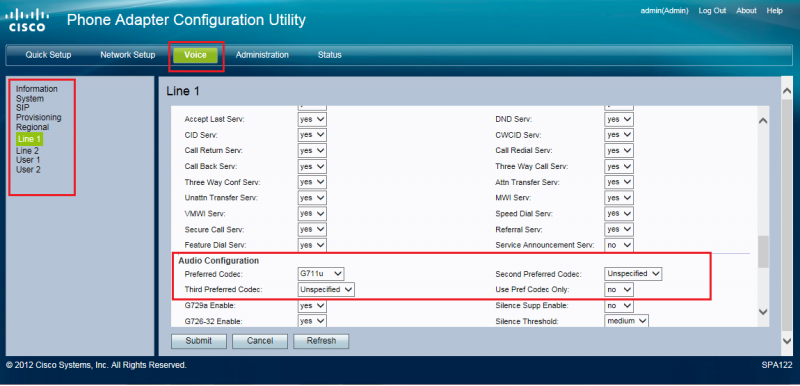Open the Third Preferred Codec dropdown
The image size is (800, 386).
coord(326,290)
